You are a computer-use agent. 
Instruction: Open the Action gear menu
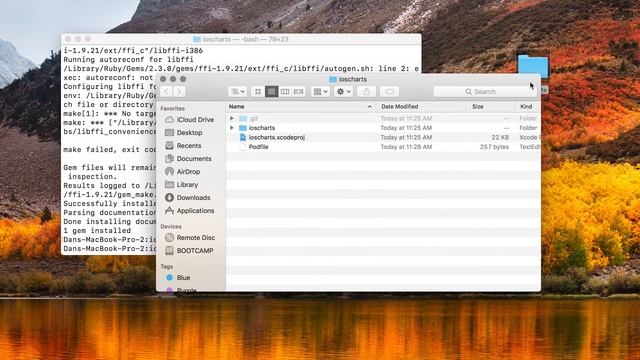click(343, 91)
